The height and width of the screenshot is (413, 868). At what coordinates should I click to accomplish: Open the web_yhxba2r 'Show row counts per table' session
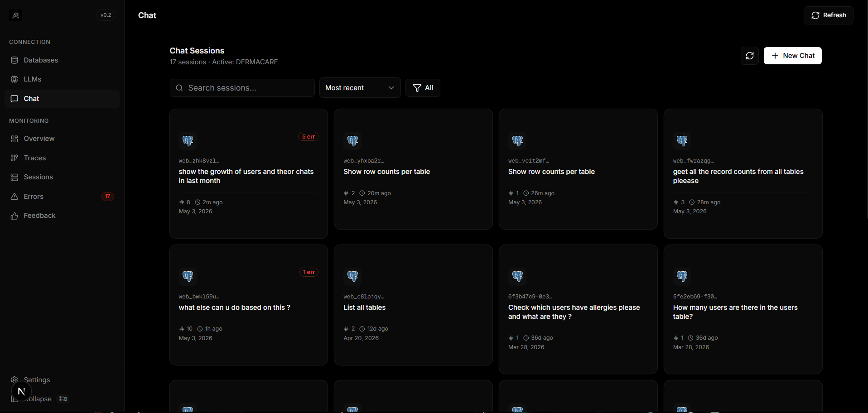coord(413,169)
